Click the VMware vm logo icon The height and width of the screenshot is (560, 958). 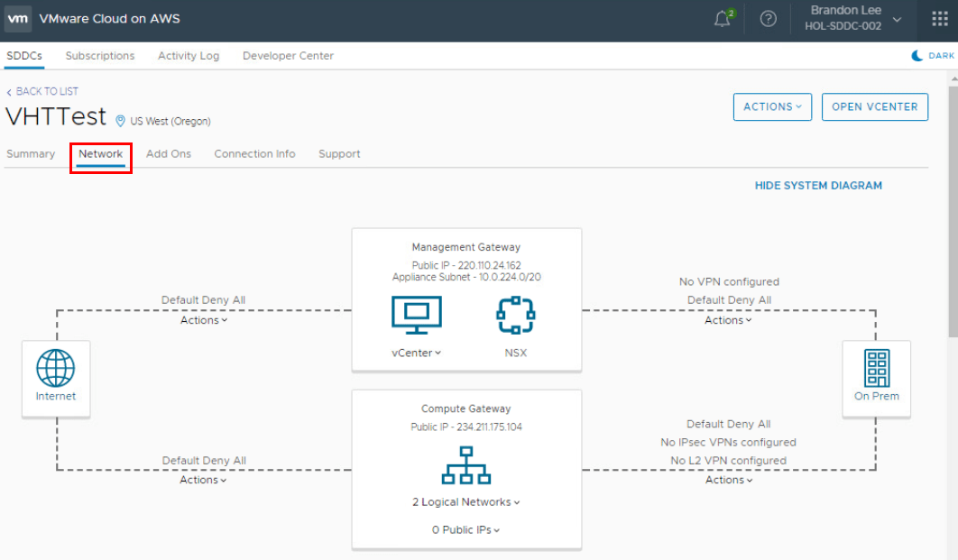(19, 19)
